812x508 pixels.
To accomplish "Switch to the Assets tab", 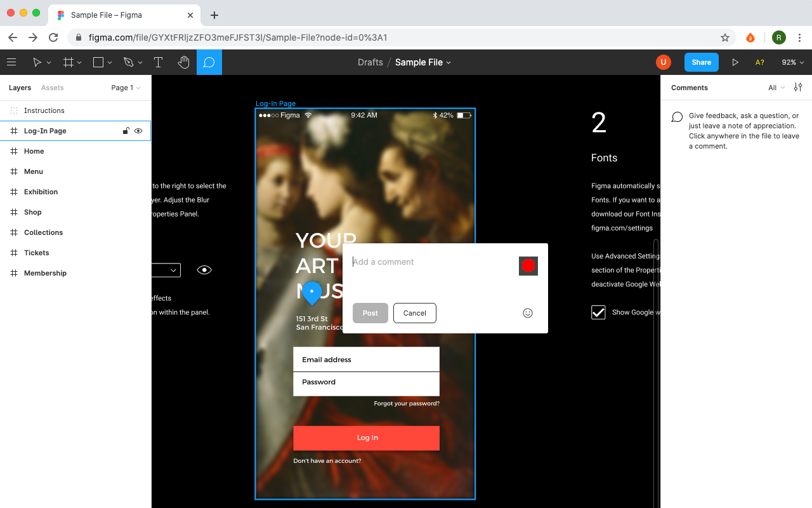I will tap(53, 88).
